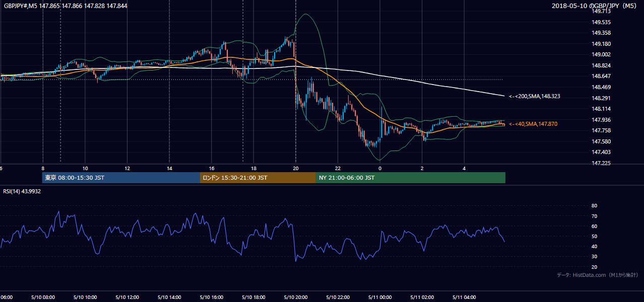Click RSI scale value 70

pyautogui.click(x=594, y=216)
